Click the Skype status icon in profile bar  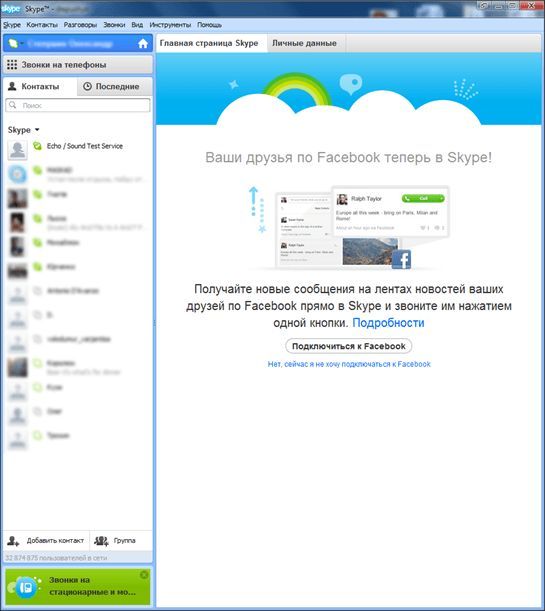(x=13, y=44)
